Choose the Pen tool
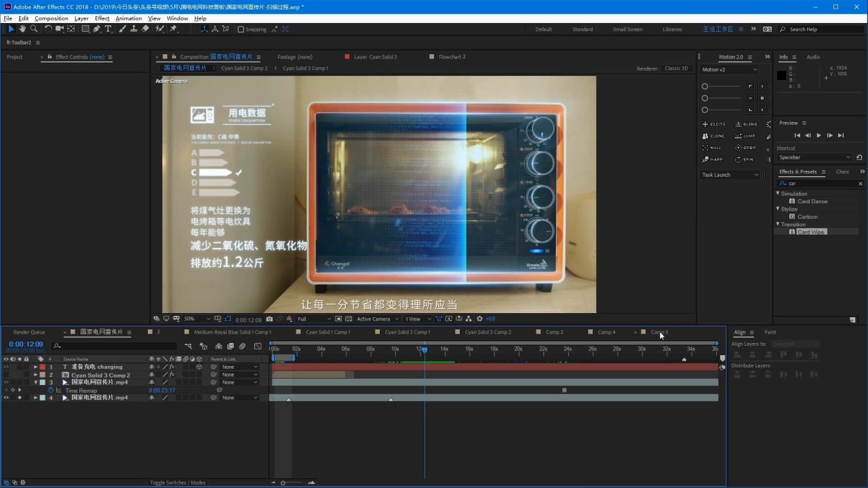Image resolution: width=868 pixels, height=488 pixels. click(x=97, y=29)
